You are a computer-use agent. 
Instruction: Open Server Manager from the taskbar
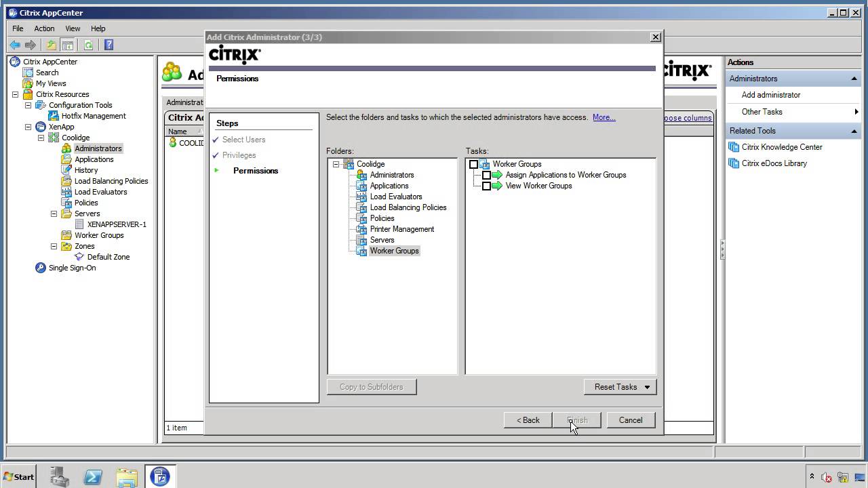point(60,476)
